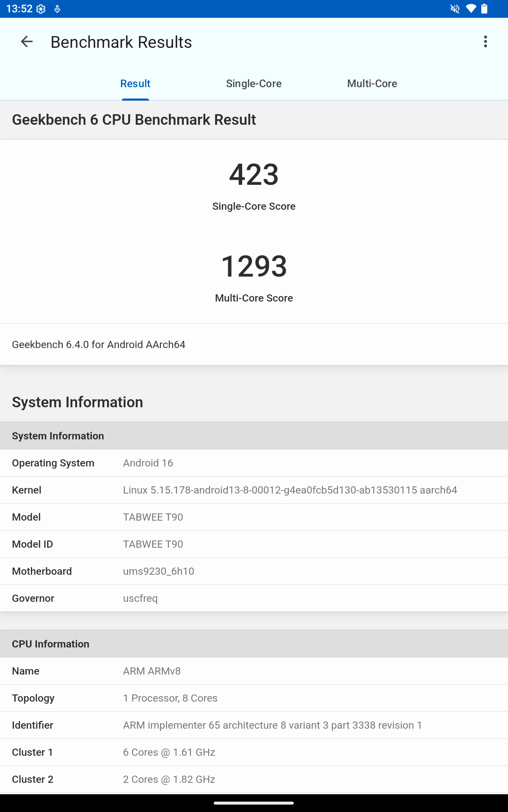Tap the 423 single-core score
The height and width of the screenshot is (812, 508).
pos(254,175)
